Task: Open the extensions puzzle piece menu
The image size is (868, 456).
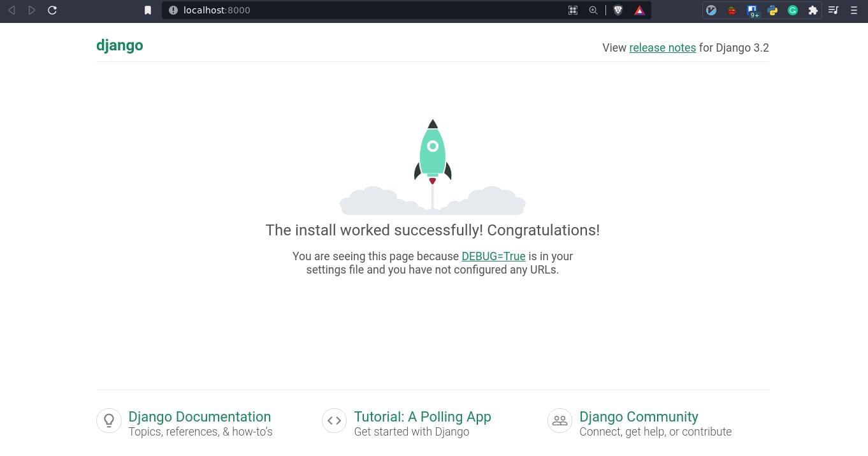Action: (813, 10)
